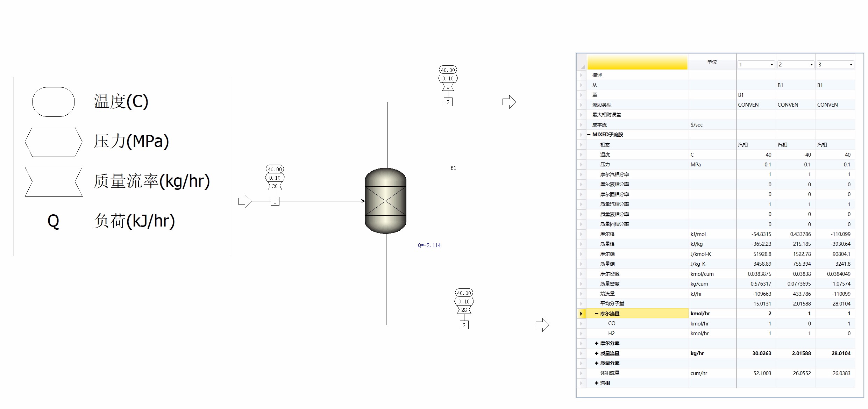The width and height of the screenshot is (868, 409).
Task: Click stream 2 mass flow tag 2
Action: 448,87
